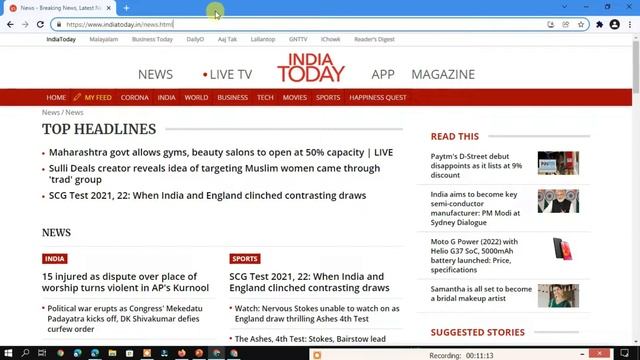Open MOVIES in the red navigation bar
640x360 pixels.
pyautogui.click(x=295, y=98)
